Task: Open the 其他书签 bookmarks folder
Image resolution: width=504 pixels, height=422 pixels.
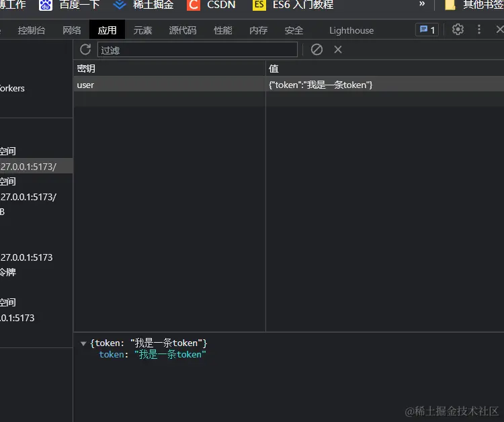Action: point(474,5)
